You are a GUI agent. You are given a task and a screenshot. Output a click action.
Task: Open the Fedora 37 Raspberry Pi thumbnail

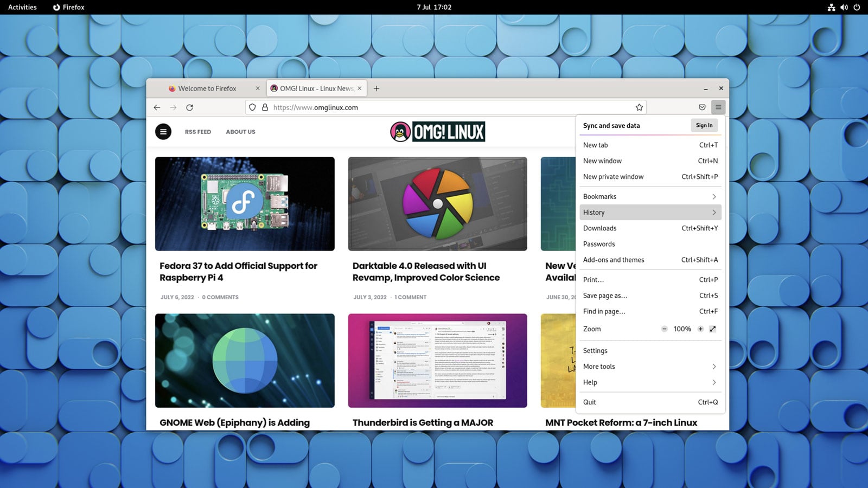245,204
